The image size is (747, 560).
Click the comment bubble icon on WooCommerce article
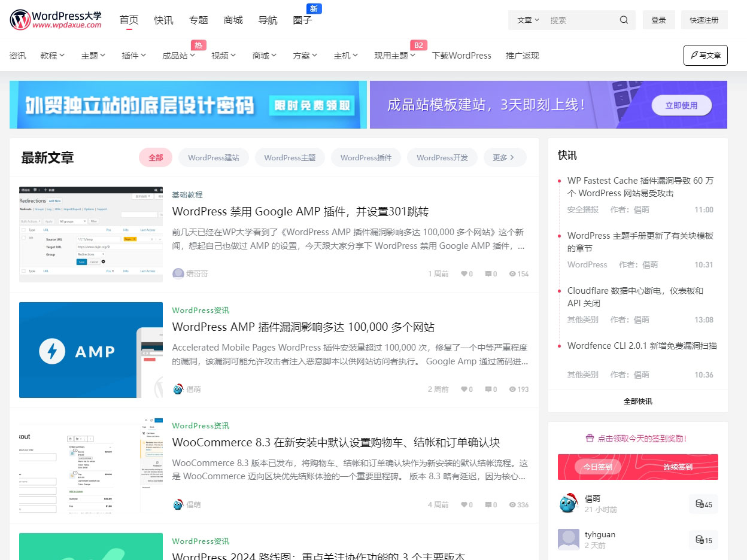point(488,504)
